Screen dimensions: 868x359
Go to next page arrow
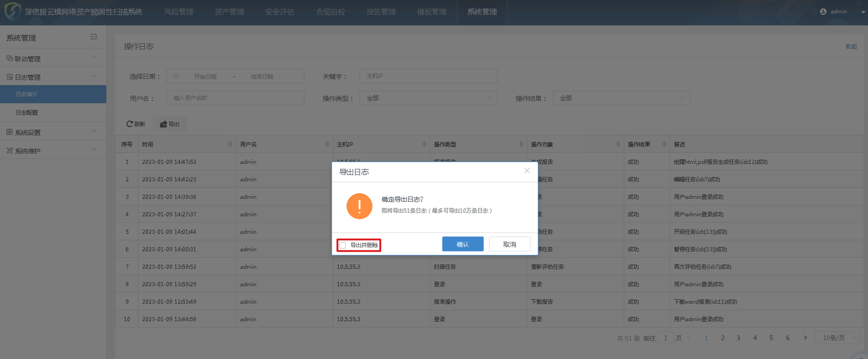click(805, 338)
